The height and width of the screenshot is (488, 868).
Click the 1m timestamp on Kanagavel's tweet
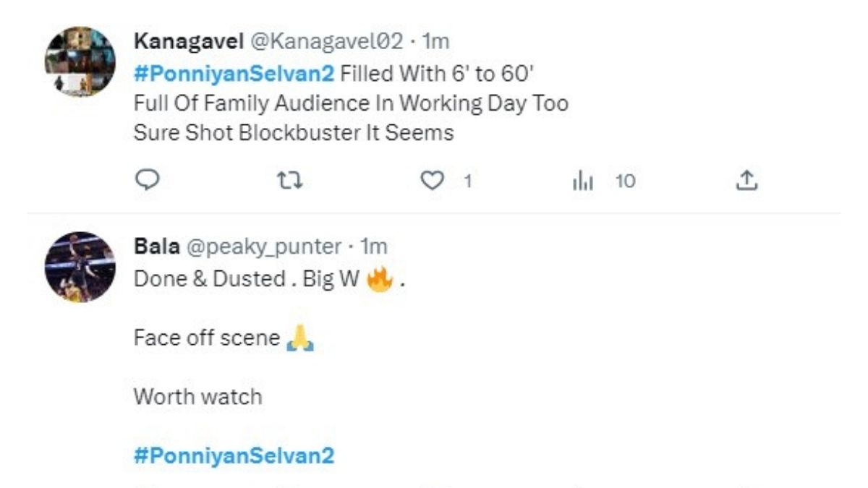(x=435, y=41)
